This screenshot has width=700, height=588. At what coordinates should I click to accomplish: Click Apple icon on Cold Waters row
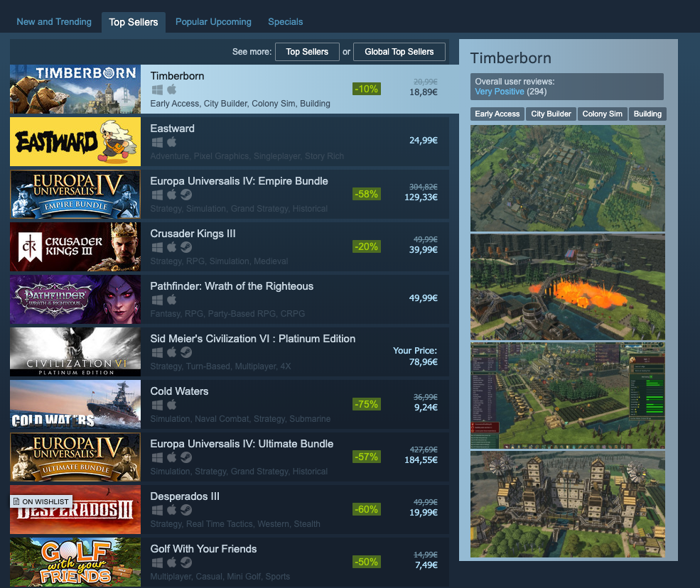(x=172, y=405)
